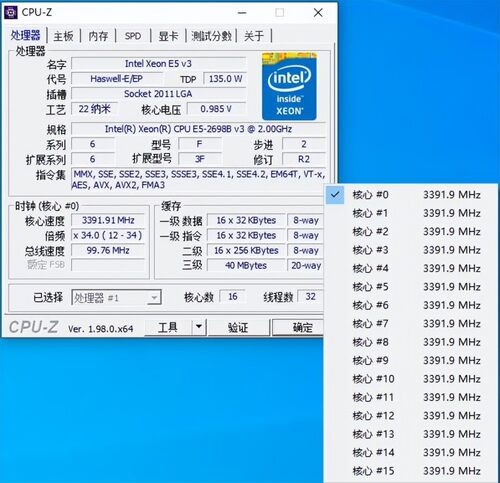Screen dimensions: 500x483
Task: Click the 22 纳米 process value
Action: point(94,109)
